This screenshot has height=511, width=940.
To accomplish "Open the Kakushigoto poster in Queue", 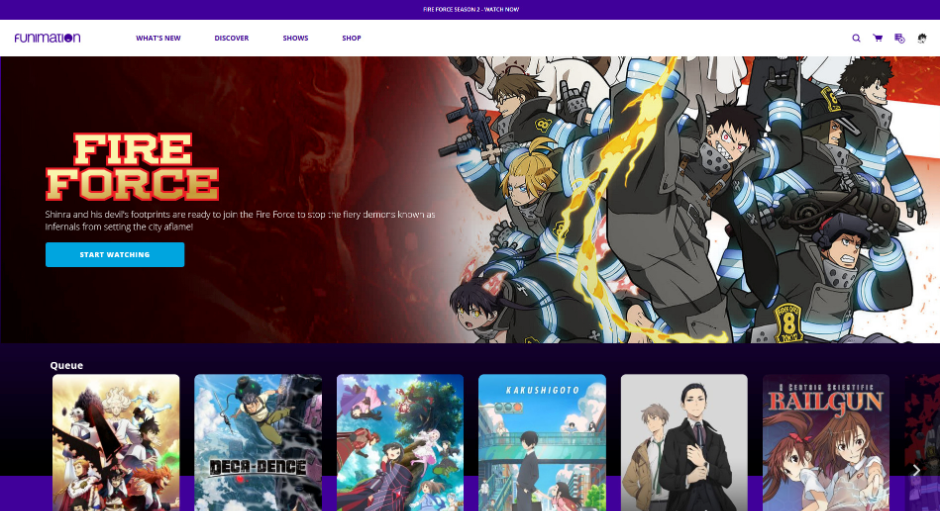I will [542, 443].
